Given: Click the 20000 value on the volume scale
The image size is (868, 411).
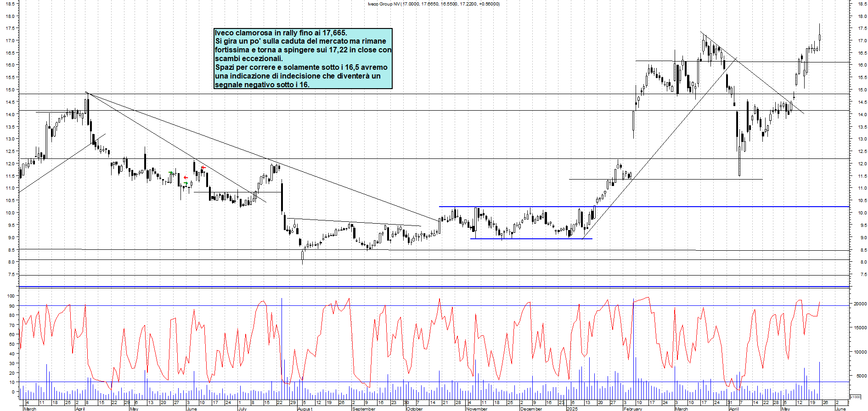Looking at the screenshot, I should point(860,304).
